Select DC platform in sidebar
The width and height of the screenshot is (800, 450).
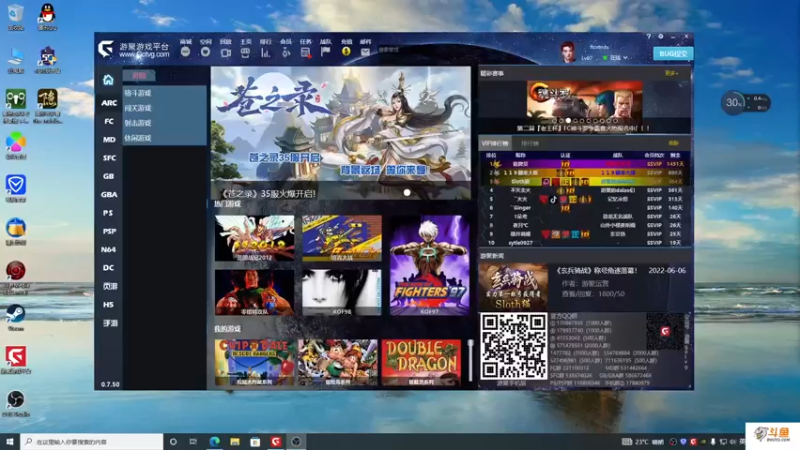tap(108, 268)
